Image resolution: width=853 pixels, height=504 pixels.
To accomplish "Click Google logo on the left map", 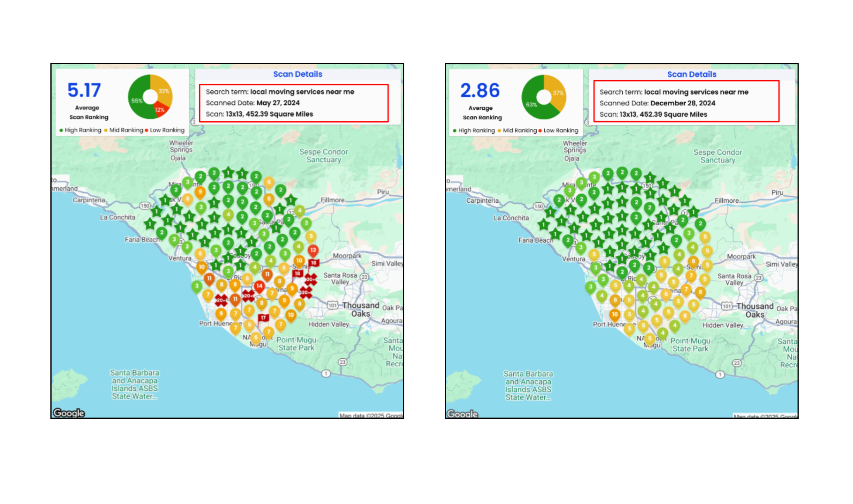I will 69,413.
